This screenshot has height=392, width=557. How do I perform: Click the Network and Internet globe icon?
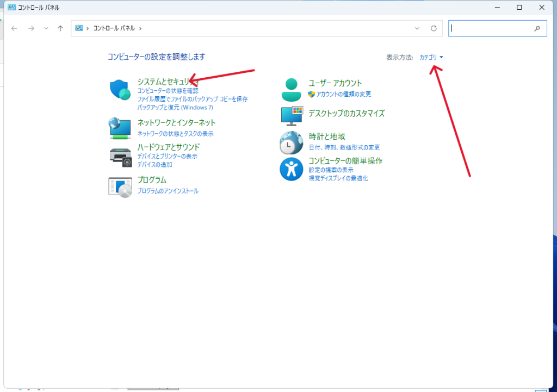point(120,128)
